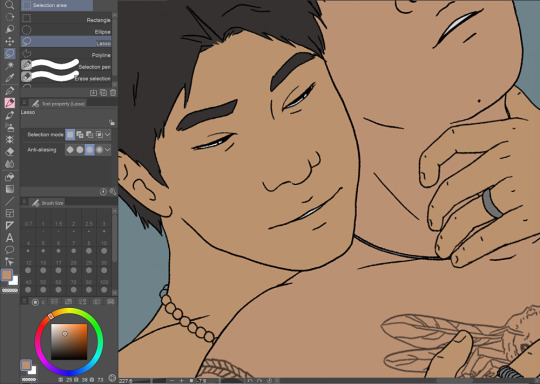Image resolution: width=540 pixels, height=384 pixels.
Task: Switch to the Color Wheel tab
Action: [x=35, y=302]
